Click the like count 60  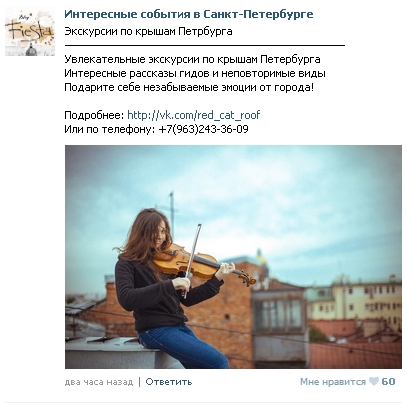388,382
